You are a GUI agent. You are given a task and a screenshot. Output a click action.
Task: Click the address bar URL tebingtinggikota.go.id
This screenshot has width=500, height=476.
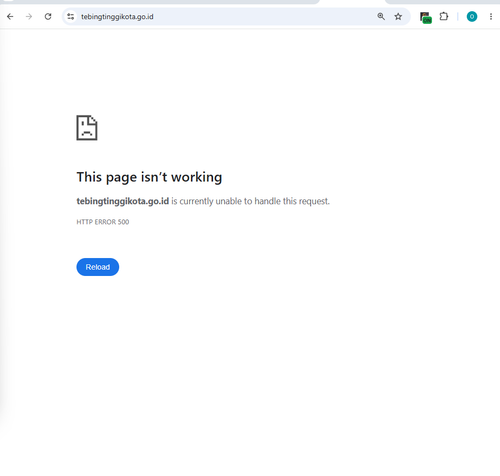[x=117, y=17]
